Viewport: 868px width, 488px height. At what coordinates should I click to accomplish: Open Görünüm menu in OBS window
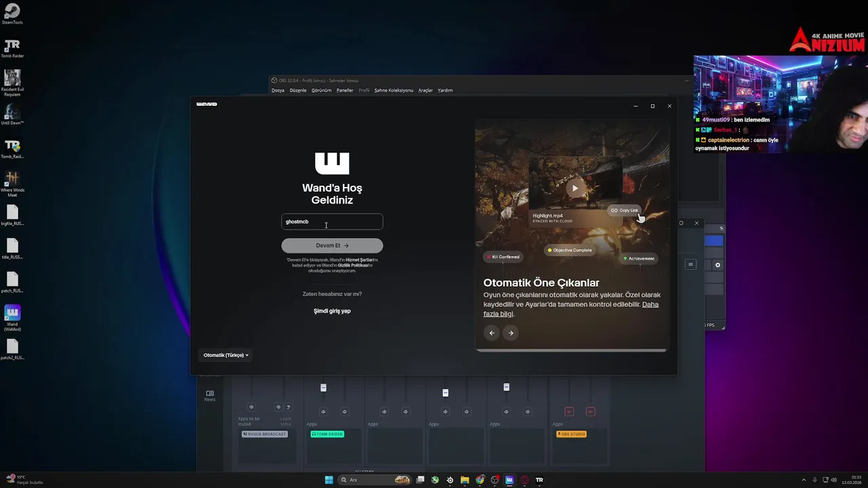click(321, 90)
